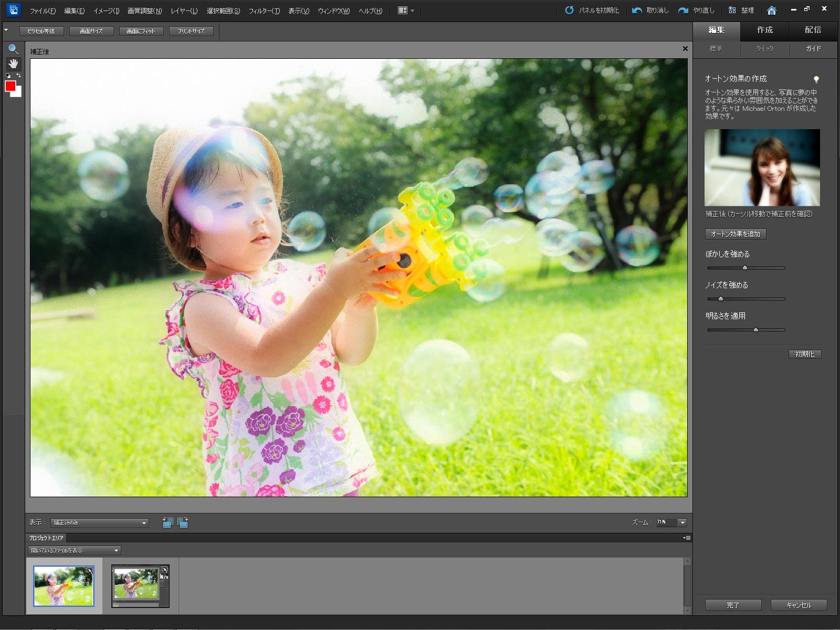This screenshot has height=630, width=840.
Task: Switch to the 編集 tab
Action: [x=717, y=30]
